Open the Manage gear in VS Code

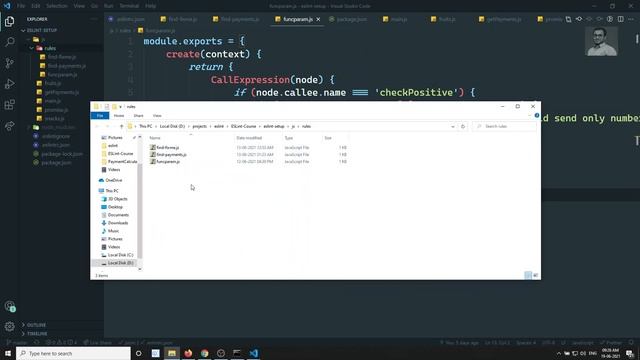(9, 326)
